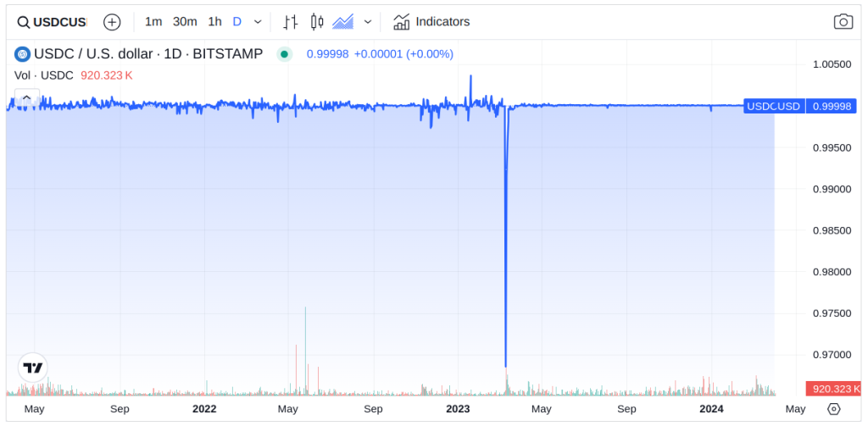Click the TradingView logo badge
The image size is (868, 426).
coord(33,368)
